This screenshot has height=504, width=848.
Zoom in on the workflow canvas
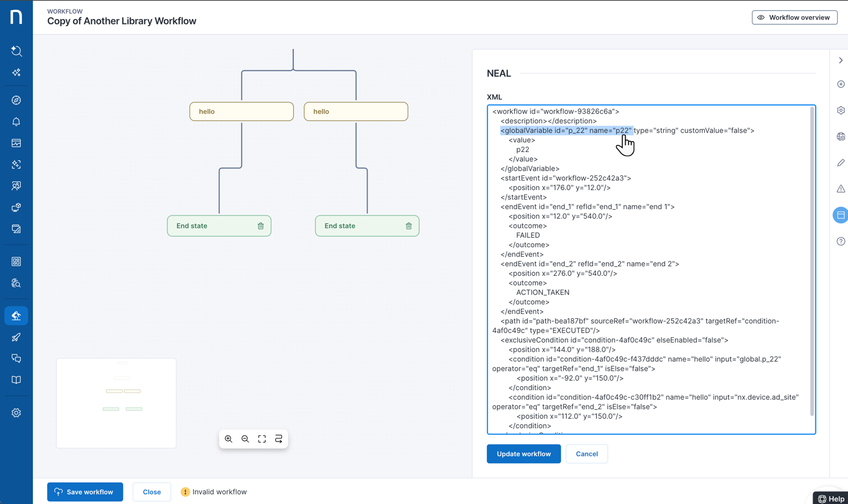[x=229, y=439]
